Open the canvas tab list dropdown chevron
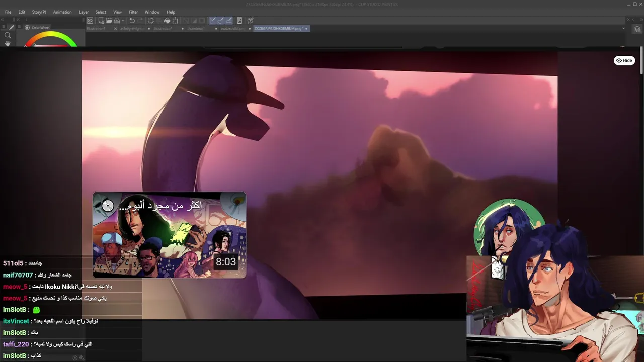644x362 pixels. point(623,28)
